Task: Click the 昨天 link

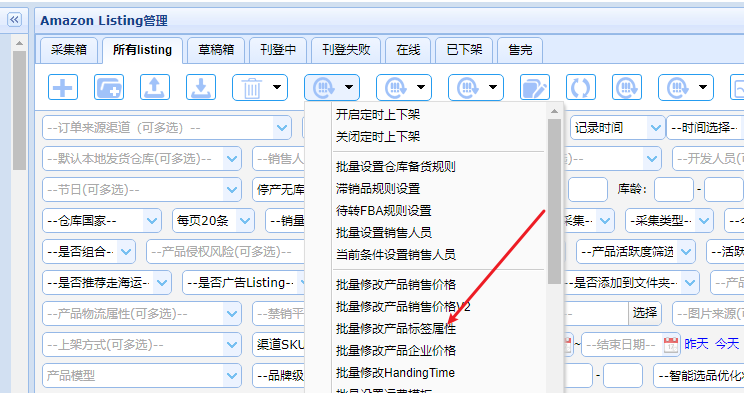Action: [696, 344]
